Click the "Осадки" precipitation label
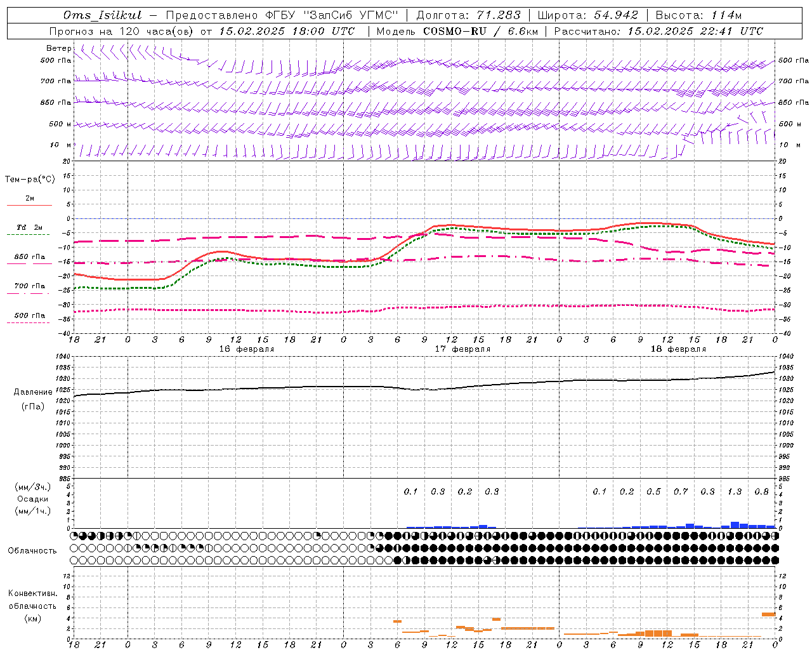The height and width of the screenshot is (650, 812). pos(33,499)
